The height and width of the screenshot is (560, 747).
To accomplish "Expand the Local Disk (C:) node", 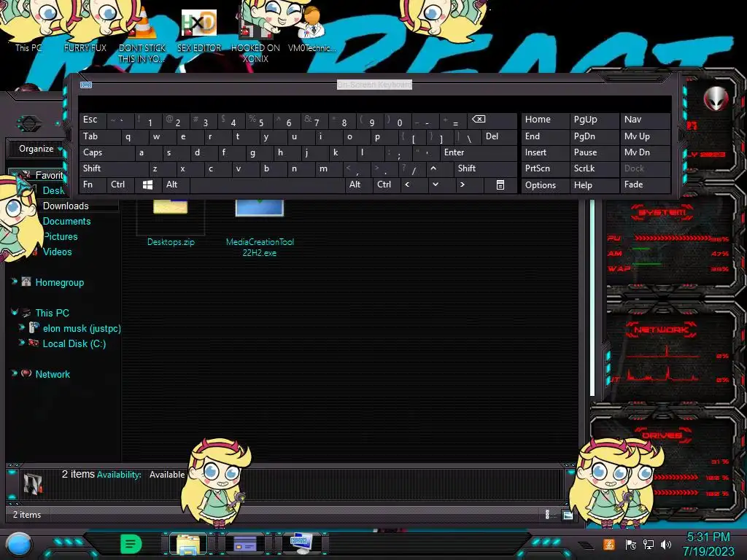I will (x=21, y=343).
